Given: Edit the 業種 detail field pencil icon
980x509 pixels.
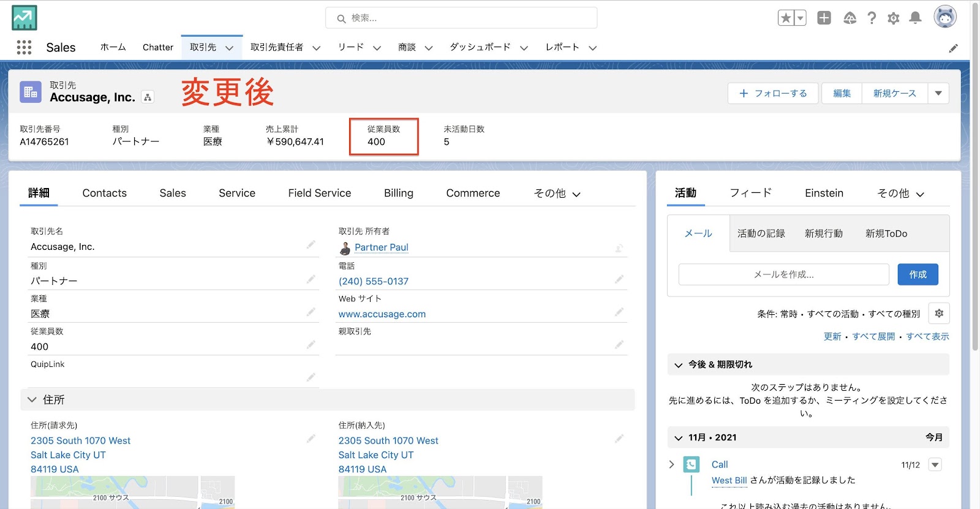Looking at the screenshot, I should pyautogui.click(x=311, y=312).
